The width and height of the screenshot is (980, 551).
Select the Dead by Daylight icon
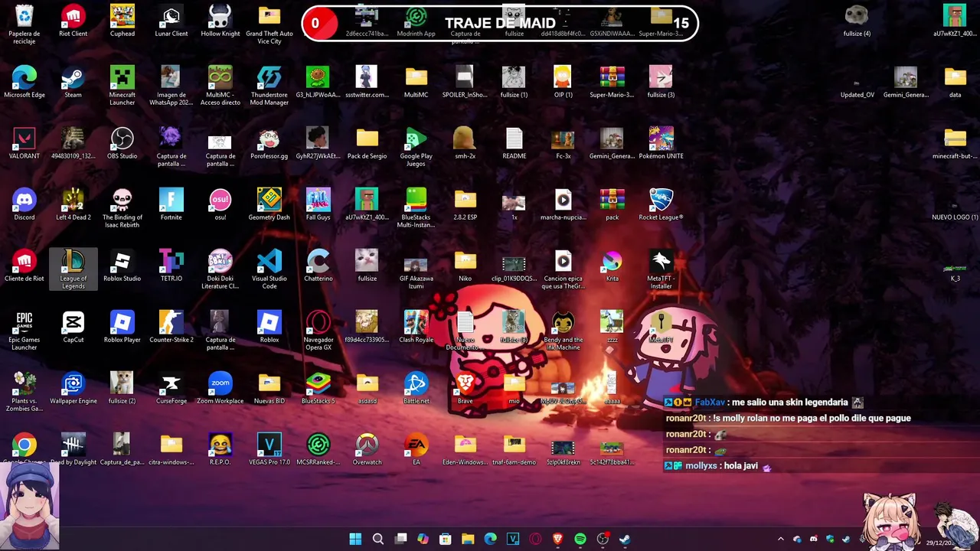[73, 449]
